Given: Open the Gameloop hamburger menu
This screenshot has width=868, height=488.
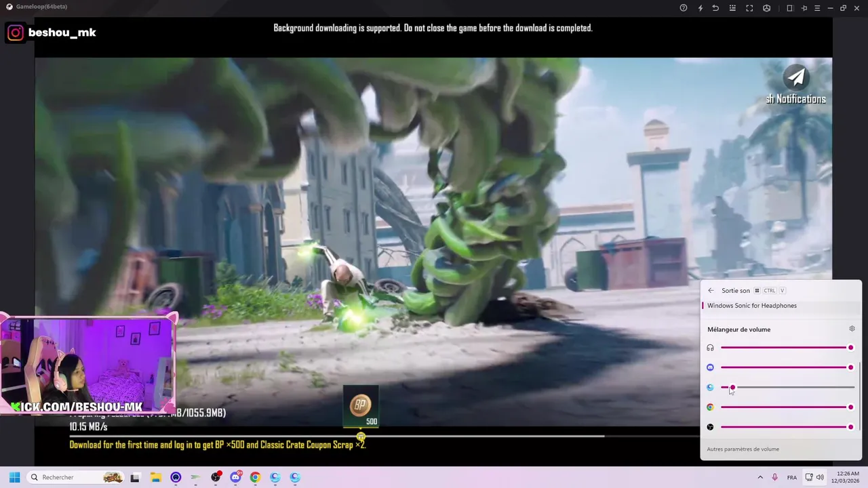Looking at the screenshot, I should click(817, 8).
